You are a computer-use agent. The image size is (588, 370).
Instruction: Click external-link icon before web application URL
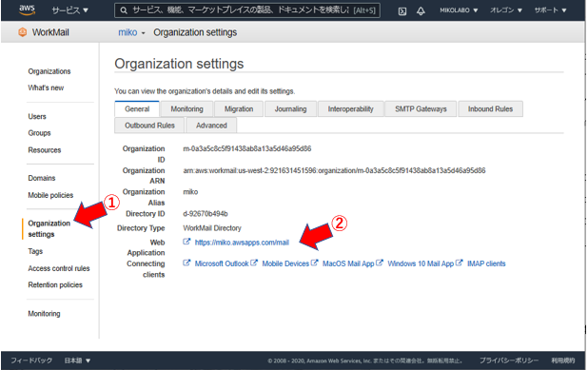click(x=186, y=242)
